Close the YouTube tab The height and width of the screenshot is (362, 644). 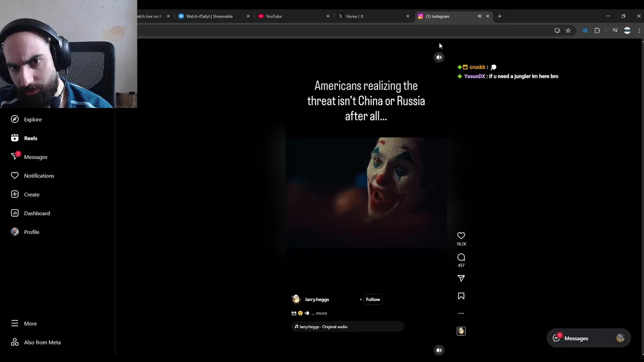click(328, 16)
